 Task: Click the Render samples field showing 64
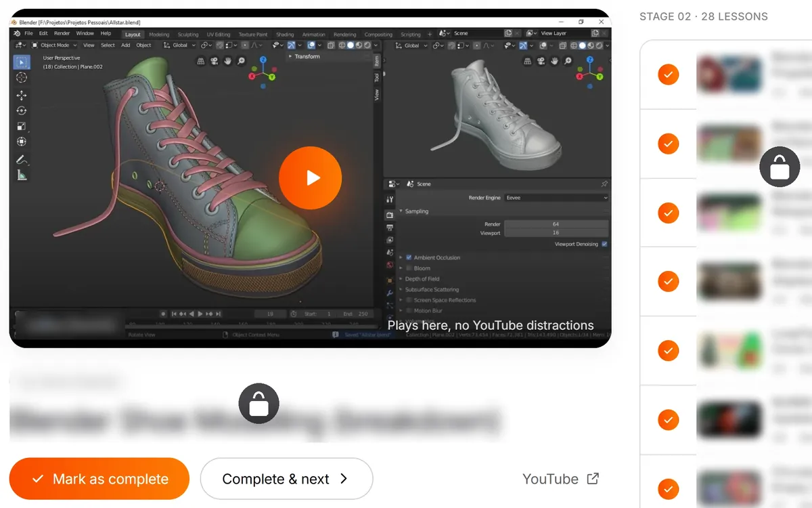[x=556, y=224]
